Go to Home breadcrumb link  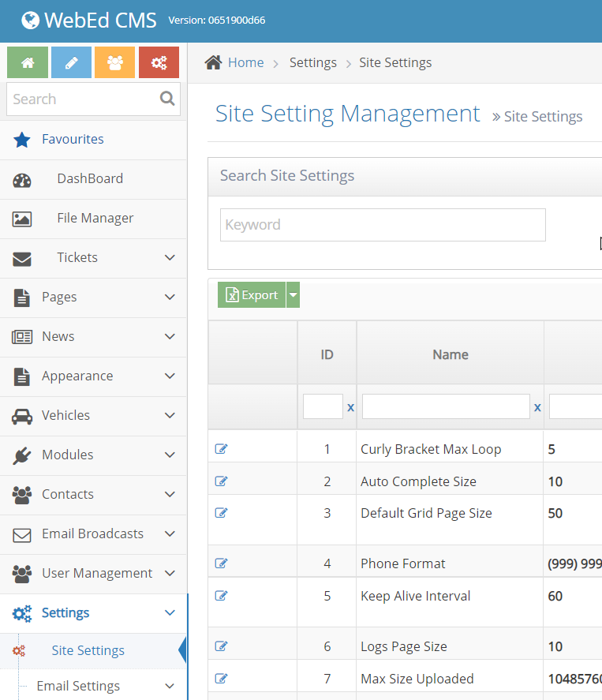pyautogui.click(x=245, y=62)
